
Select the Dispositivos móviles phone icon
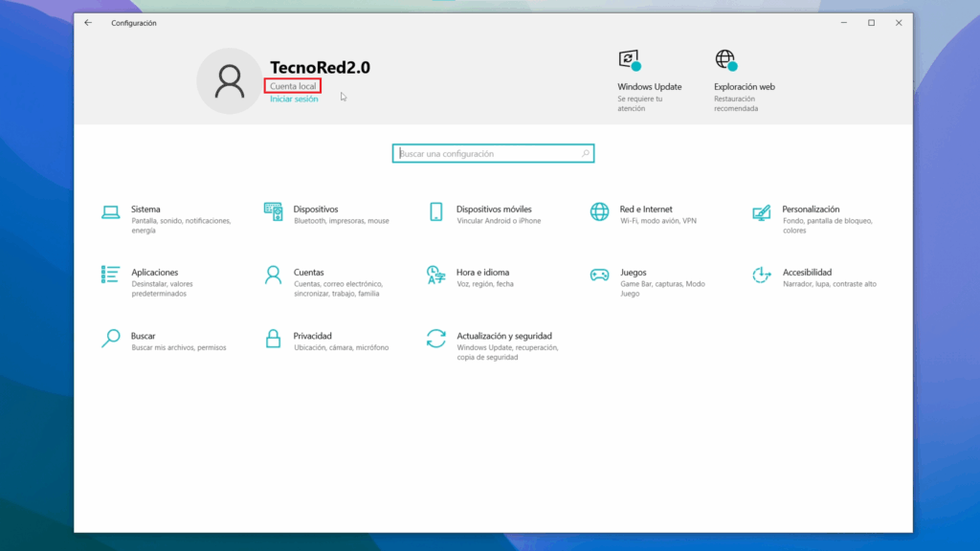coord(436,212)
